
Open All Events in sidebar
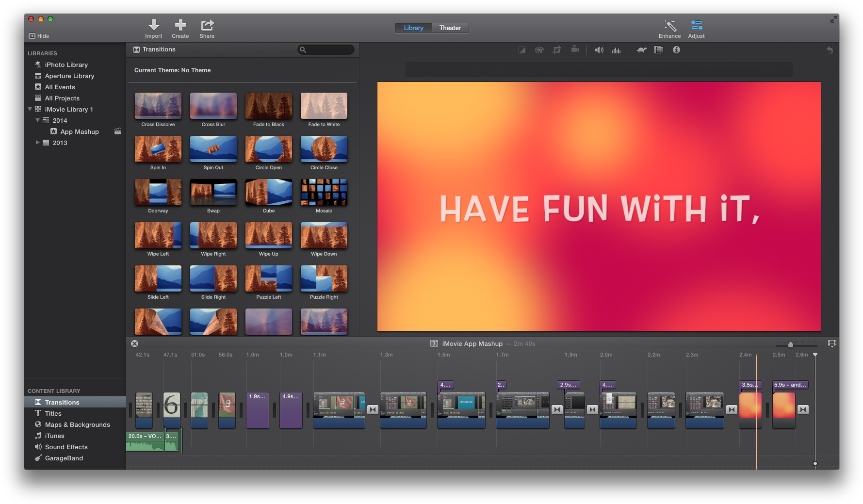point(60,87)
